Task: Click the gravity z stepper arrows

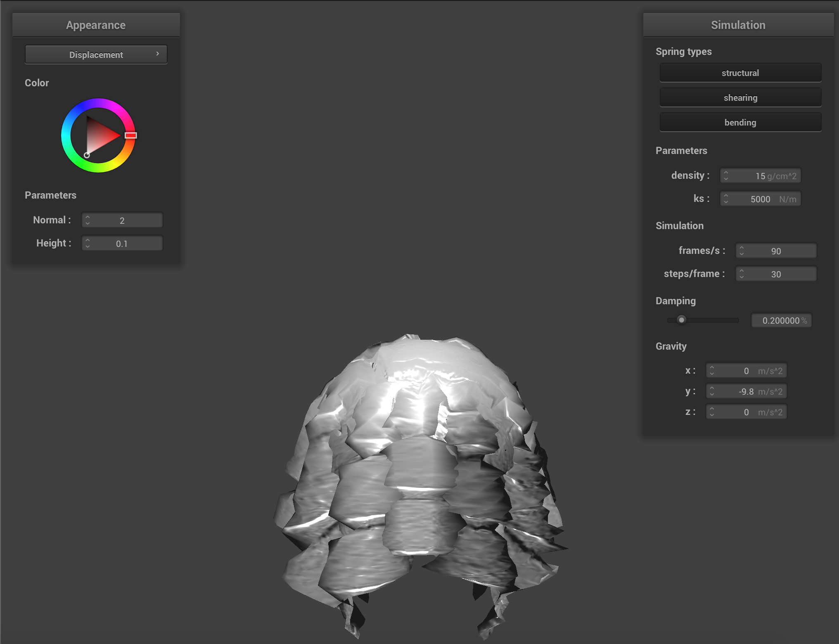Action: point(712,412)
